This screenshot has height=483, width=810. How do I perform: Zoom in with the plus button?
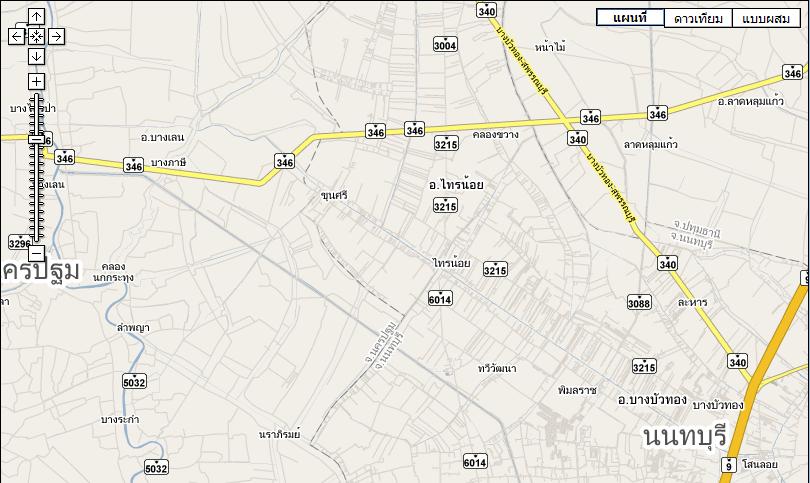click(x=36, y=81)
